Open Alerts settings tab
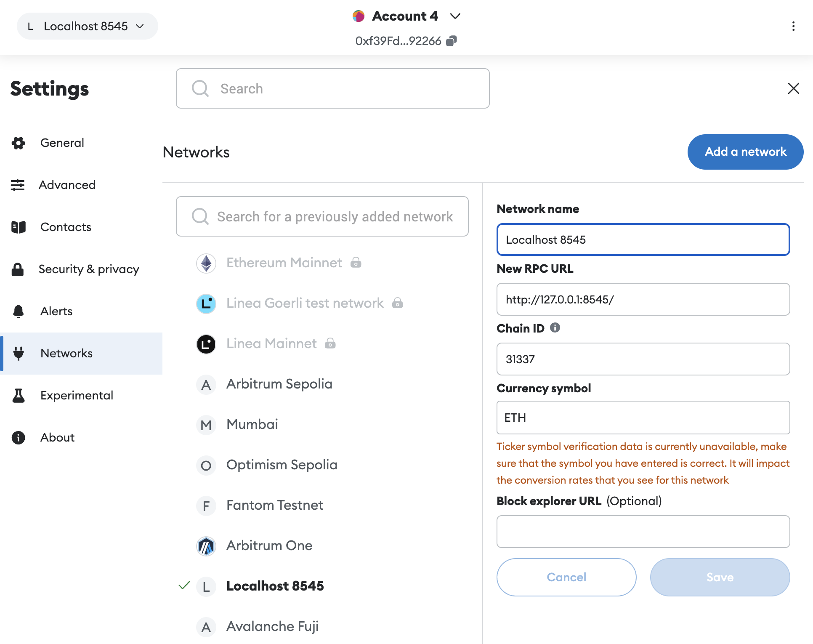Viewport: 813px width, 644px height. 81,311
